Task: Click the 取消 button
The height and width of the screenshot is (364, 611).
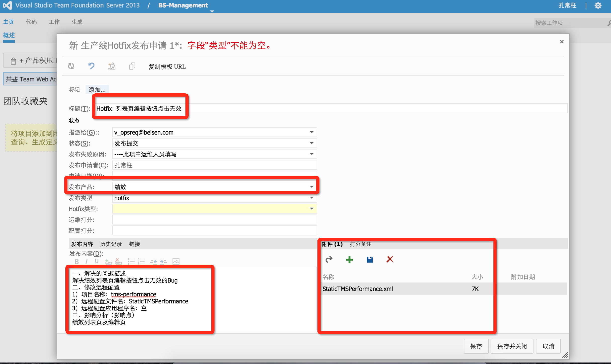Action: coord(548,346)
